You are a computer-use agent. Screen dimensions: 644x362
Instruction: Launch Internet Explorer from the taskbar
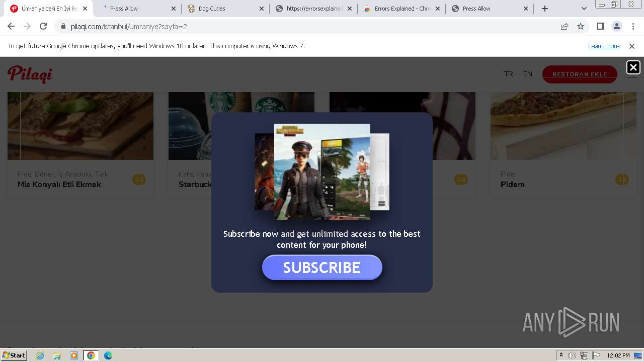tap(40, 355)
